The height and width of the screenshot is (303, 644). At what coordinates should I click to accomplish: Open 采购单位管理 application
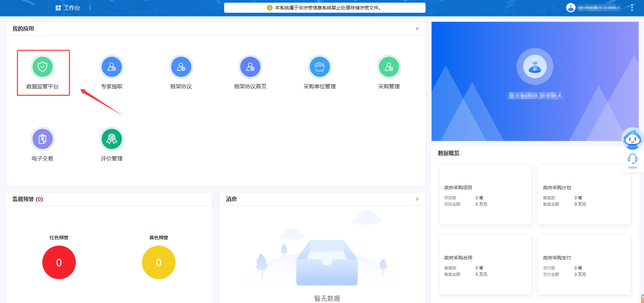(319, 67)
